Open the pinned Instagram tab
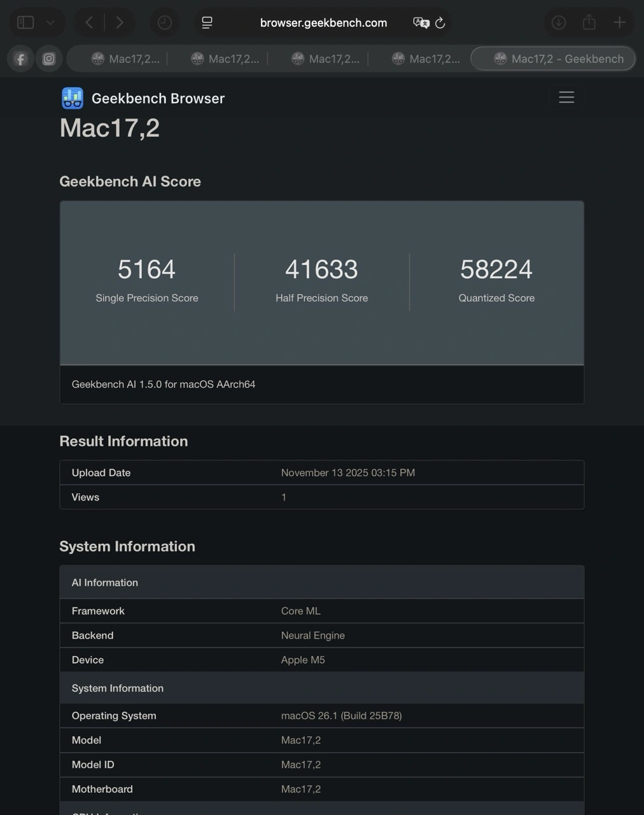The image size is (644, 815). 49,59
